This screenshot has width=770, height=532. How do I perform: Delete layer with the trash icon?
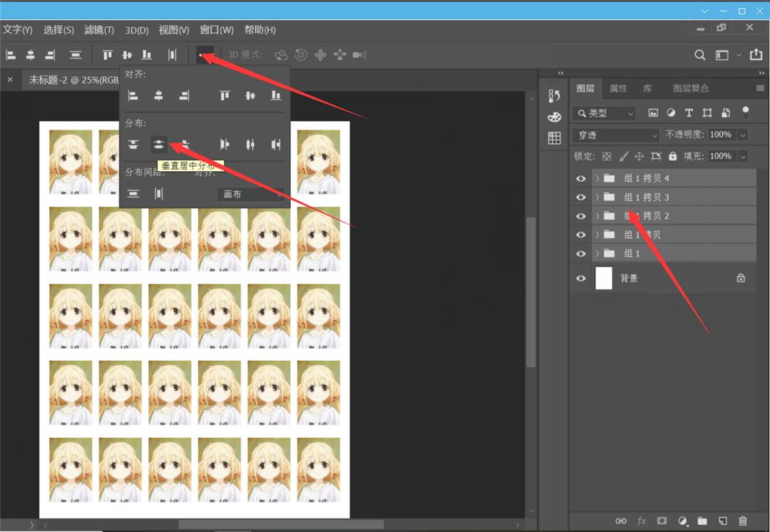tap(743, 521)
